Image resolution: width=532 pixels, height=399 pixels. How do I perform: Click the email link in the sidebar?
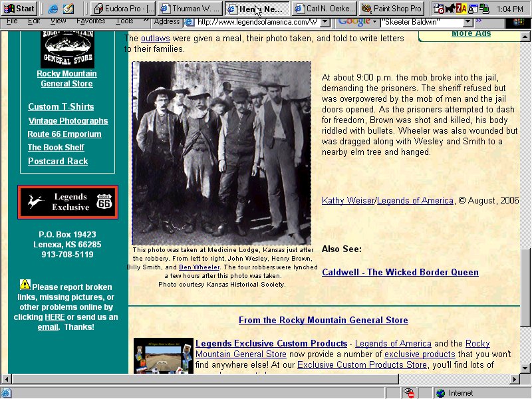pos(48,327)
